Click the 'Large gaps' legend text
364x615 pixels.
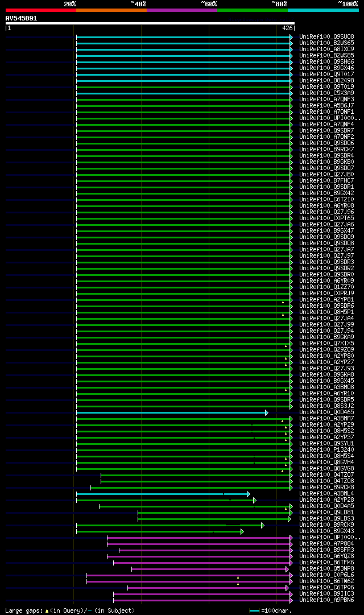pos(24,610)
